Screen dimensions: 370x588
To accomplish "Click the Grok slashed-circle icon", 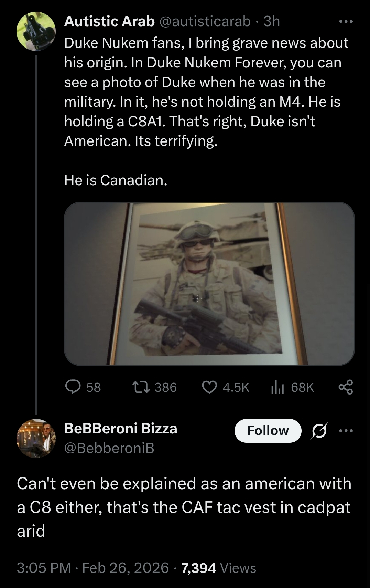I will [319, 431].
